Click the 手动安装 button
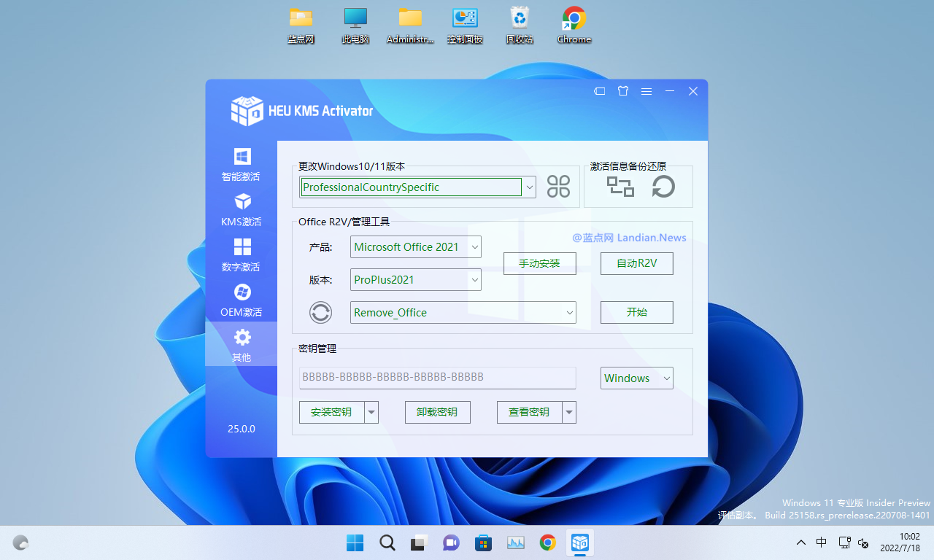934x560 pixels. [x=540, y=263]
